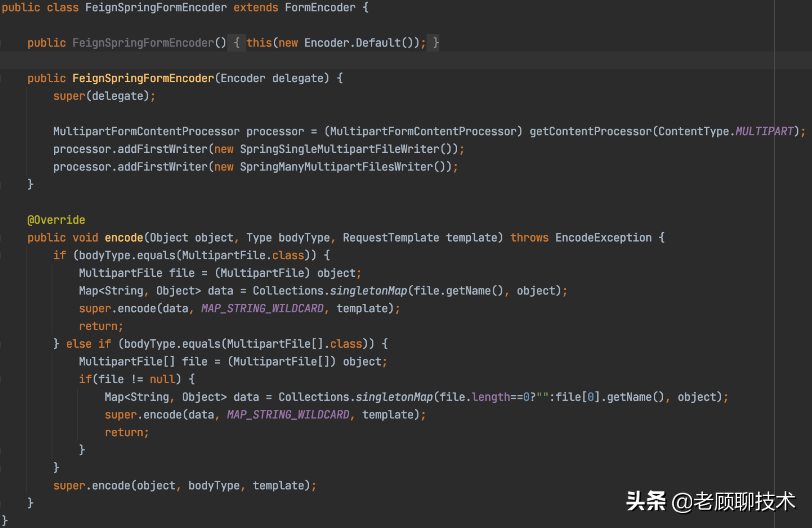Click the EncodeException type in the throws clause
The height and width of the screenshot is (528, 812).
pos(603,238)
